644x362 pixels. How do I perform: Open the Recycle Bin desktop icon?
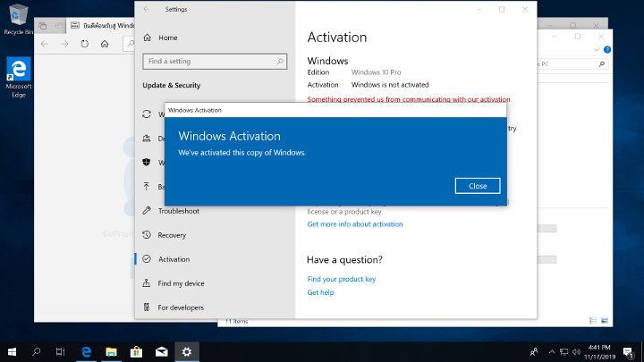(x=17, y=19)
